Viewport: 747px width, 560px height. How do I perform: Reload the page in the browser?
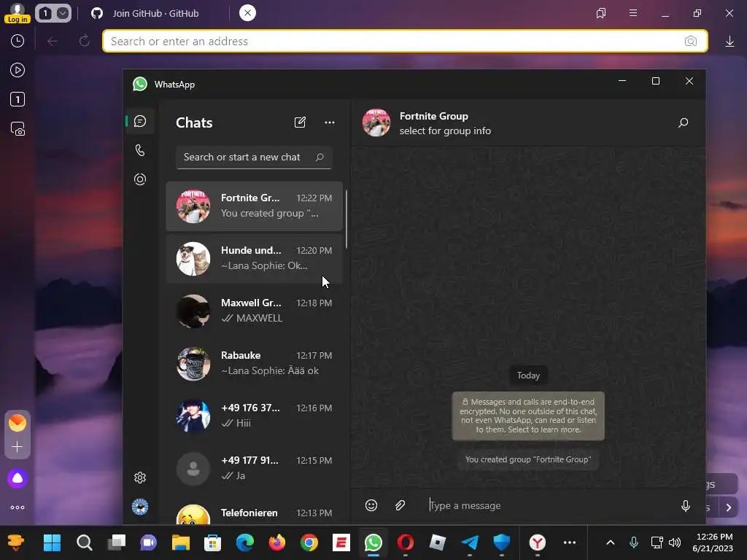[x=85, y=42]
